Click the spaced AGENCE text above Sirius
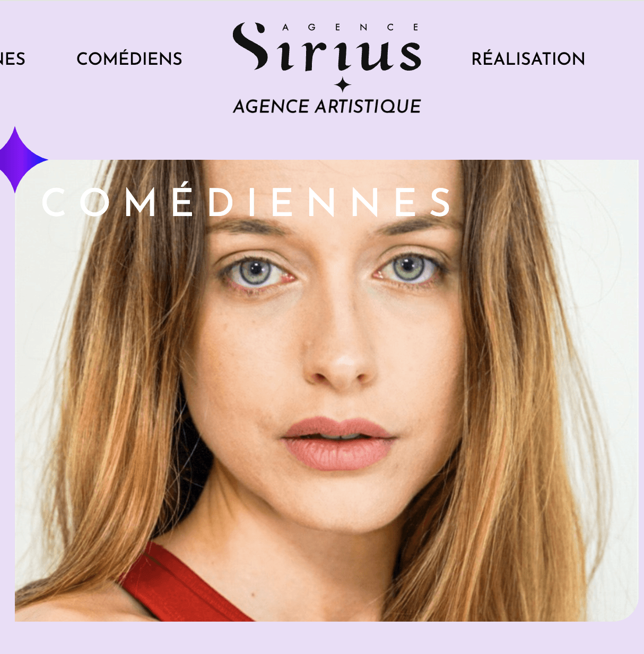Image resolution: width=644 pixels, height=654 pixels. (x=351, y=27)
